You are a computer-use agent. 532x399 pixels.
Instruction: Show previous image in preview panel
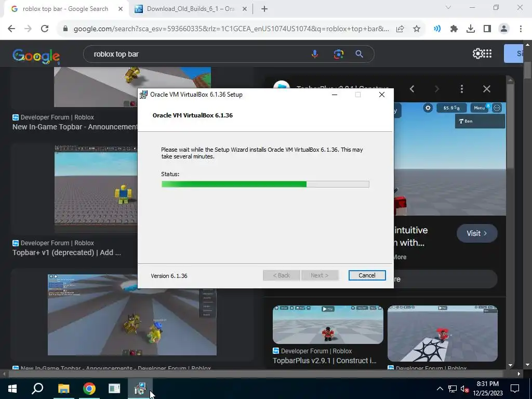pos(412,89)
